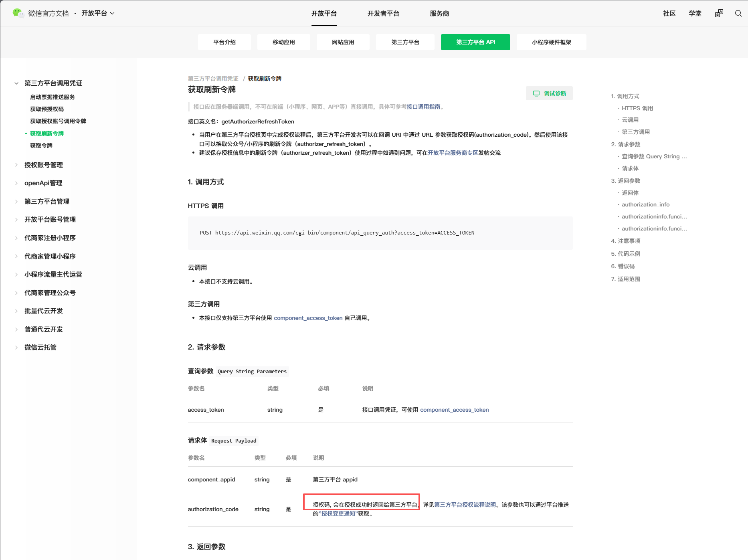Click component_access_token link in access_token row
Image resolution: width=748 pixels, height=560 pixels.
point(455,410)
